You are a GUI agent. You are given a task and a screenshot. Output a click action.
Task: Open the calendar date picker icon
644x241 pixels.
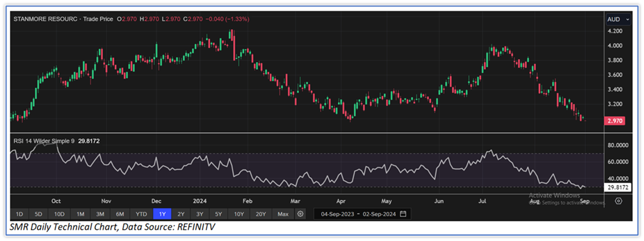(403, 214)
